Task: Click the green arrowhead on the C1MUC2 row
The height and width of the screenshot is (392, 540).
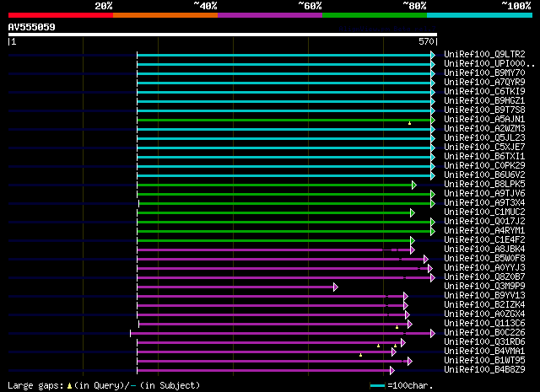Action: (413, 213)
